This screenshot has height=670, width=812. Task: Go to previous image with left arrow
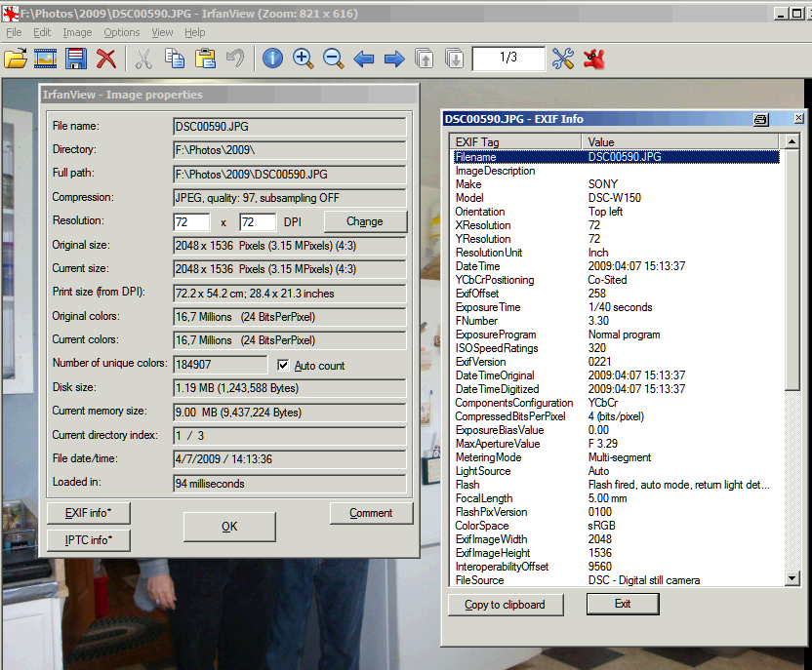point(364,59)
